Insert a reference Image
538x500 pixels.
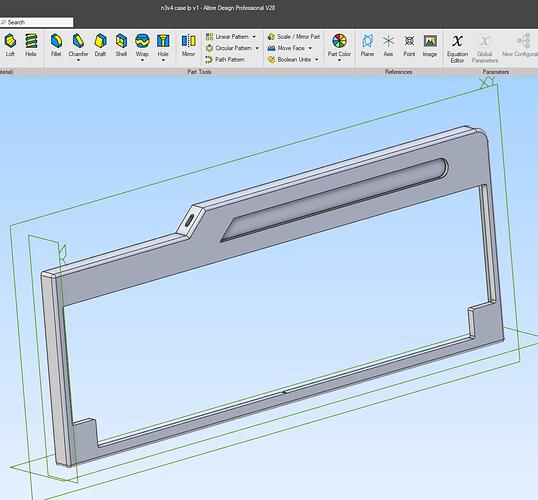pyautogui.click(x=430, y=45)
